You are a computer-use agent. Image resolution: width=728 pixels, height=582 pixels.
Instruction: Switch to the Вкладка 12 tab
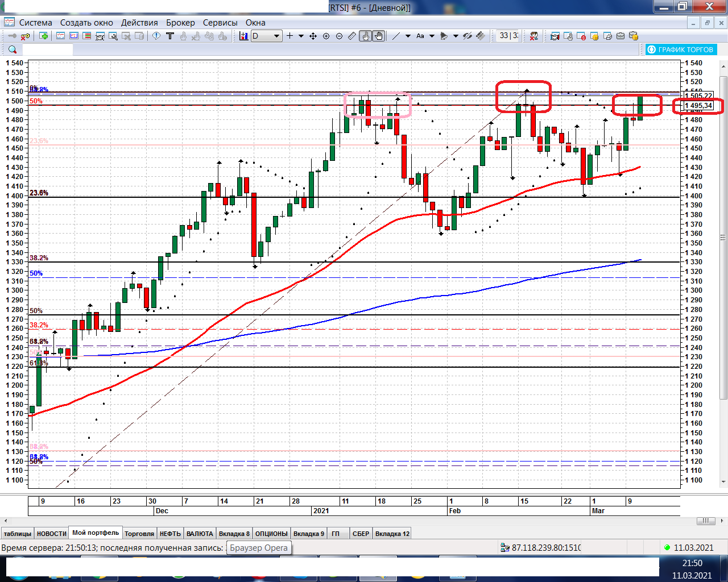pos(392,534)
